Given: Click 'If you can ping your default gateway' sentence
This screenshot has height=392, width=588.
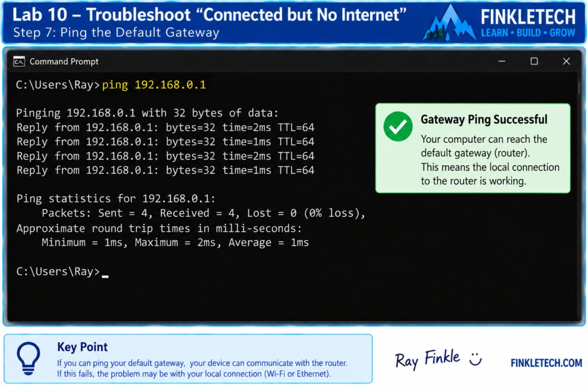Looking at the screenshot, I should click(x=202, y=363).
